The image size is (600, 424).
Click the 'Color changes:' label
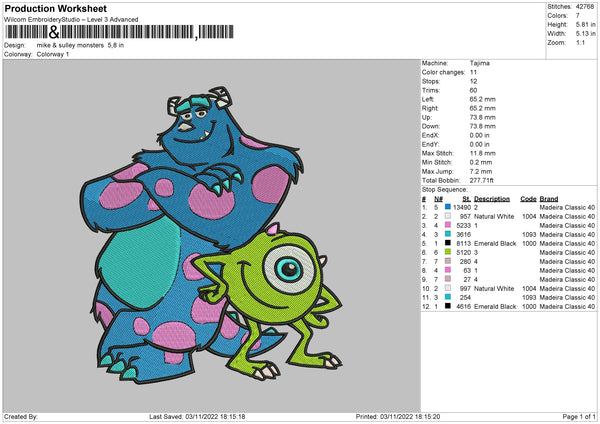443,72
